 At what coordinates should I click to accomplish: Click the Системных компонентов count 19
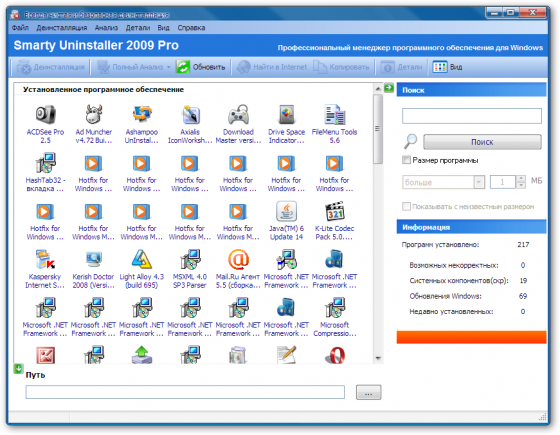523,281
